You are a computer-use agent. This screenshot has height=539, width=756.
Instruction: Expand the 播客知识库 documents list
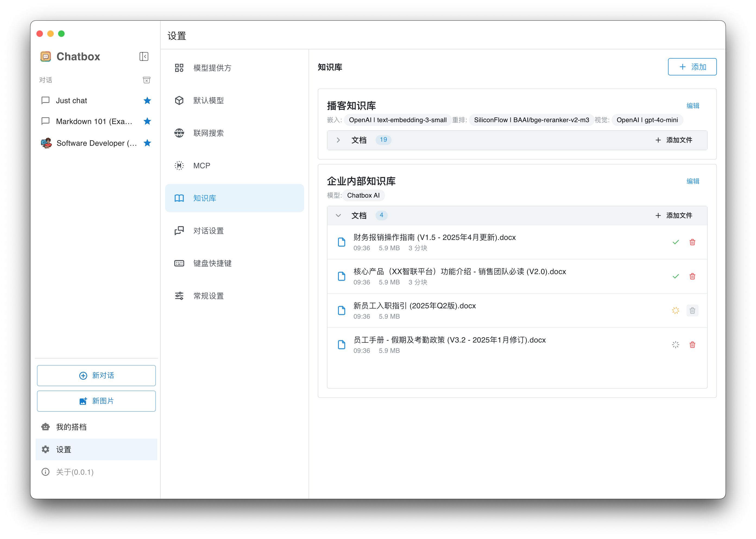[x=338, y=140]
